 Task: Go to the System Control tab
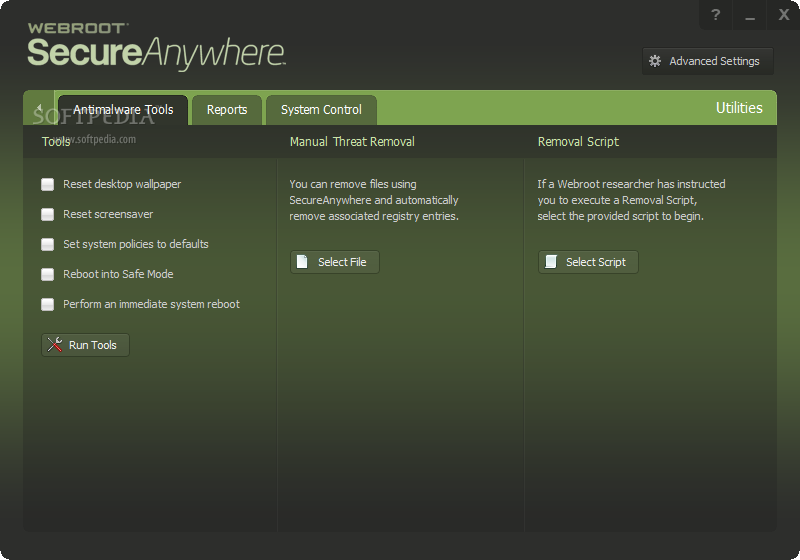(x=321, y=110)
